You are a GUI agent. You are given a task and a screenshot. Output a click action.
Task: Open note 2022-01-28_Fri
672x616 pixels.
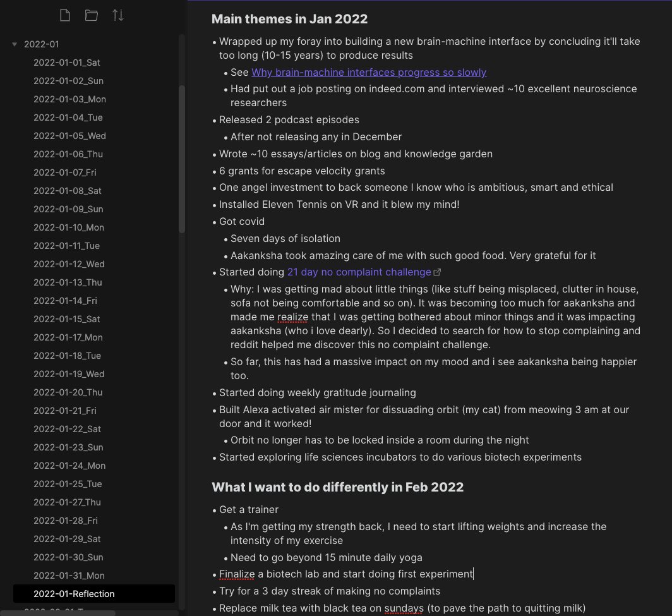(66, 521)
